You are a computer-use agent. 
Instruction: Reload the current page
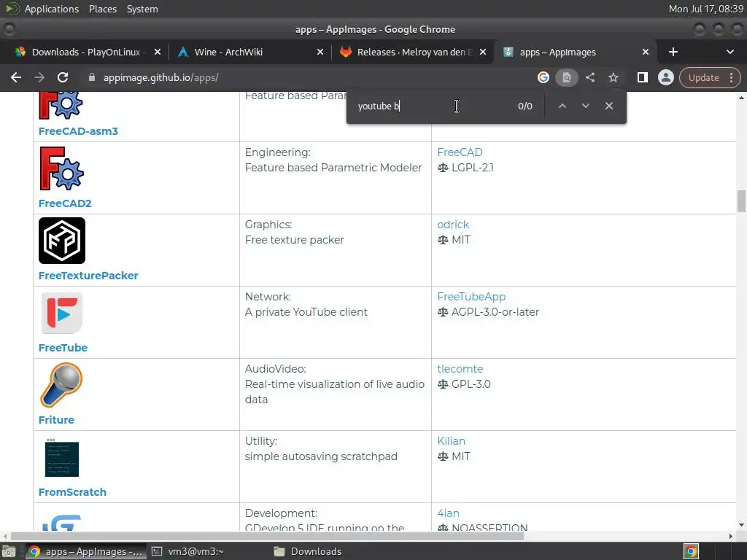coord(63,77)
